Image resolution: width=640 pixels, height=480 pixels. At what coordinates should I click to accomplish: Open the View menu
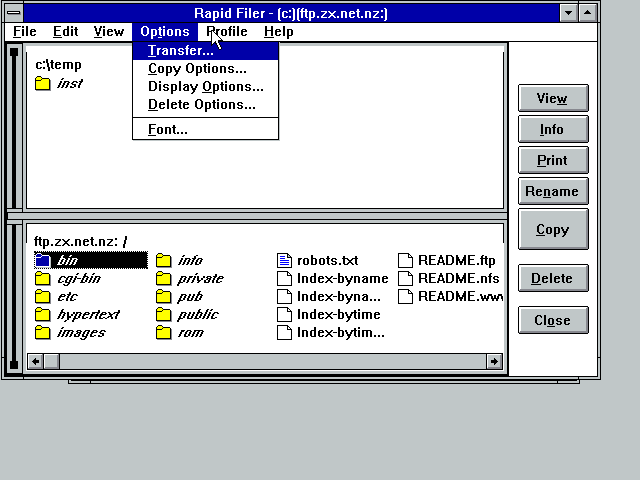pos(109,31)
